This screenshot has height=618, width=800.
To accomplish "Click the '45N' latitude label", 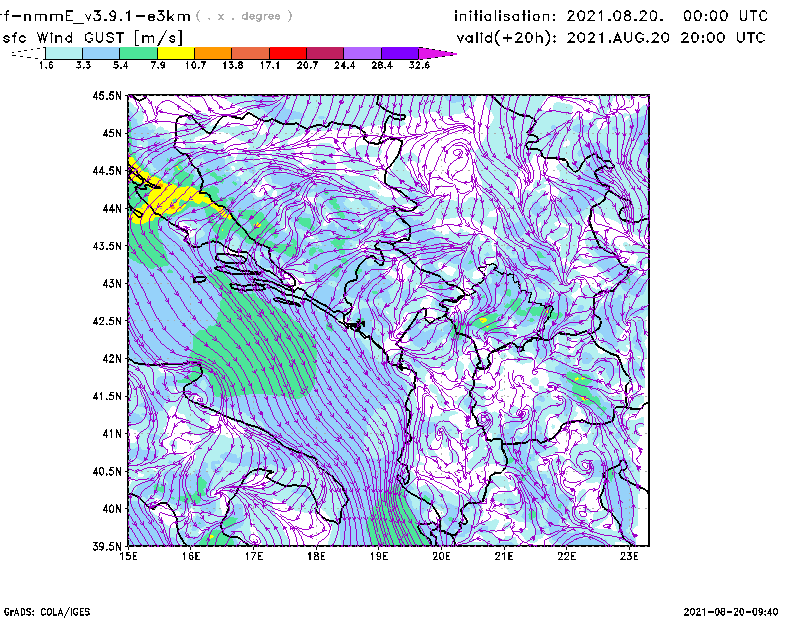I will pos(112,133).
